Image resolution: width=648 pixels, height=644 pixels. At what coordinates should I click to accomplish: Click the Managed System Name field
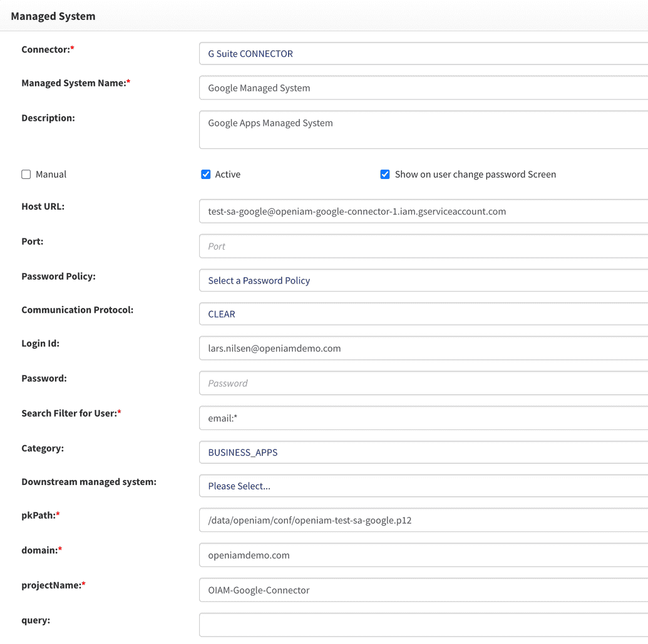(423, 88)
